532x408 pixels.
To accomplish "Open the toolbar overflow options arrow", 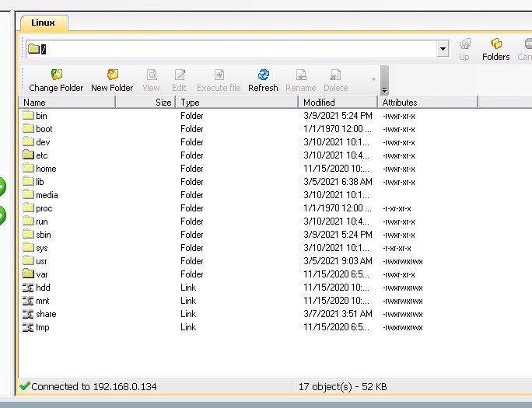I will (374, 79).
